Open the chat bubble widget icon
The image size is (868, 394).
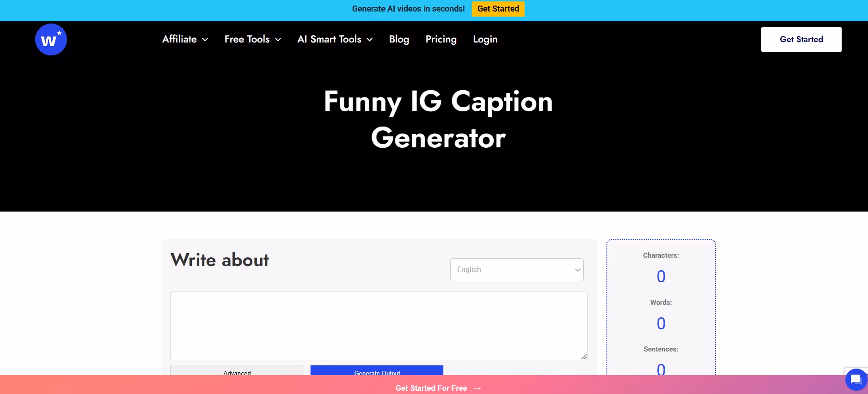click(856, 380)
